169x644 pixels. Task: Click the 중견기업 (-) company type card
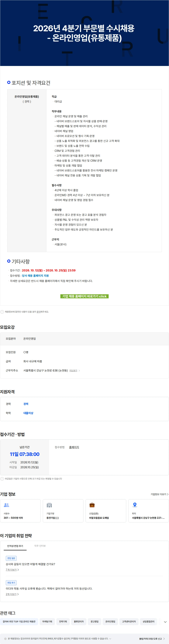(63, 511)
